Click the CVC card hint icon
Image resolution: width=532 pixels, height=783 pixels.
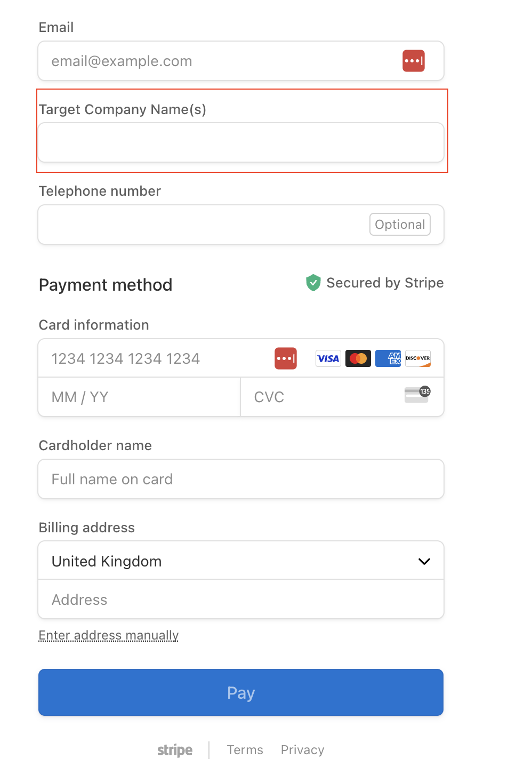pyautogui.click(x=417, y=395)
